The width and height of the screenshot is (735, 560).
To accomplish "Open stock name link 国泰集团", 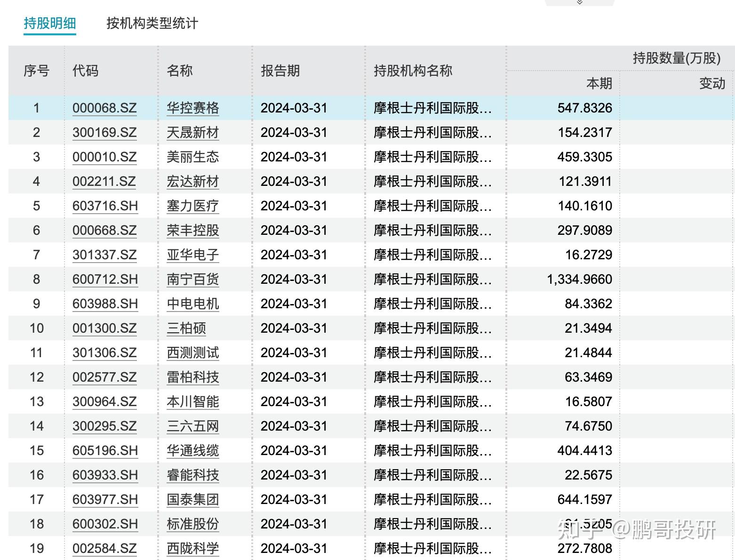I will tap(193, 499).
